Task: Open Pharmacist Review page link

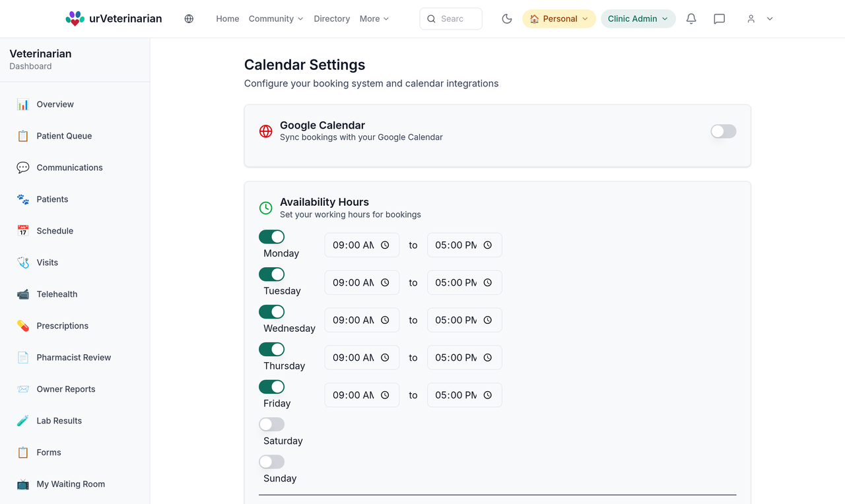Action: click(75, 358)
